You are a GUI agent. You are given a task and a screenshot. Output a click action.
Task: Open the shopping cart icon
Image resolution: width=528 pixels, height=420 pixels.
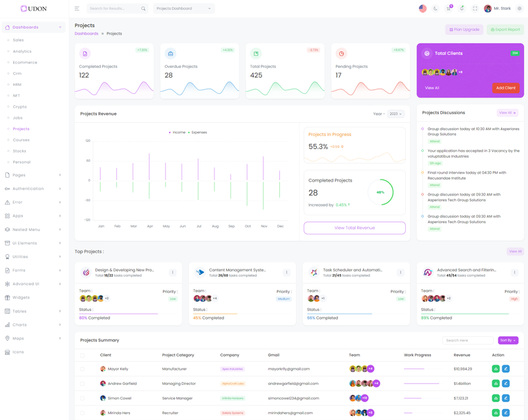pyautogui.click(x=449, y=9)
